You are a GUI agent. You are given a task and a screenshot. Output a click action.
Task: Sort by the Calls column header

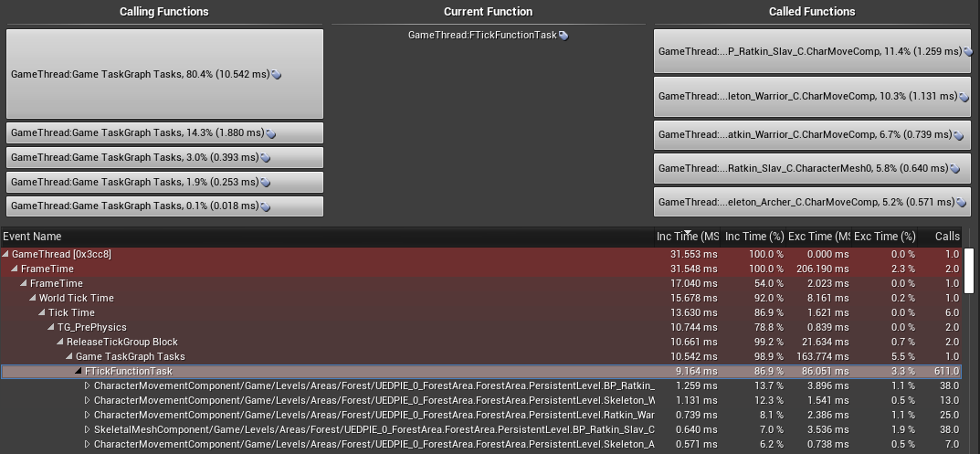coord(947,237)
